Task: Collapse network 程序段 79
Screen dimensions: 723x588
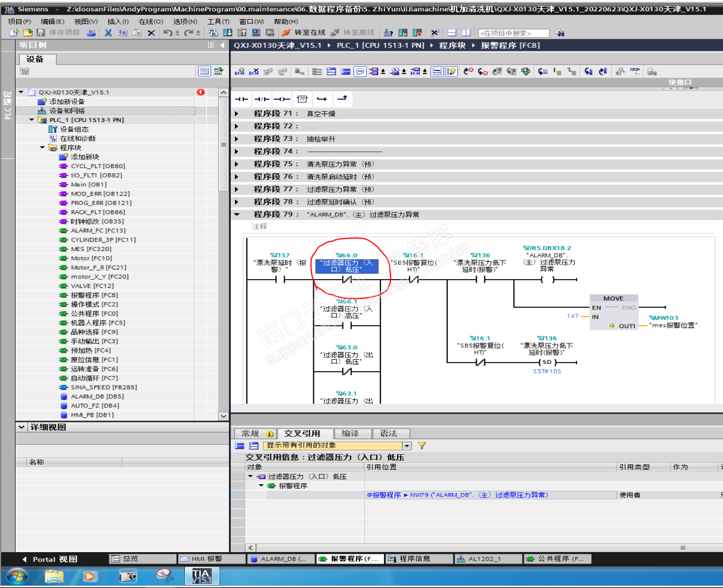Action: pos(237,215)
